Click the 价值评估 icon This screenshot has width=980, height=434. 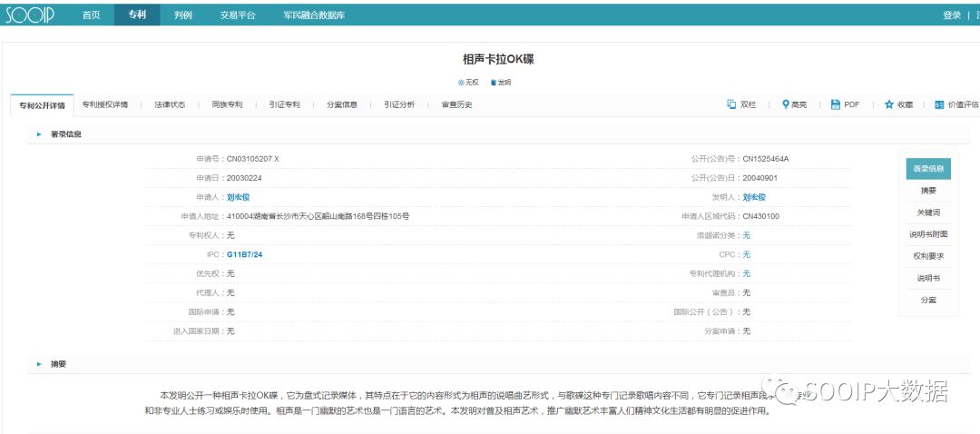coord(939,104)
